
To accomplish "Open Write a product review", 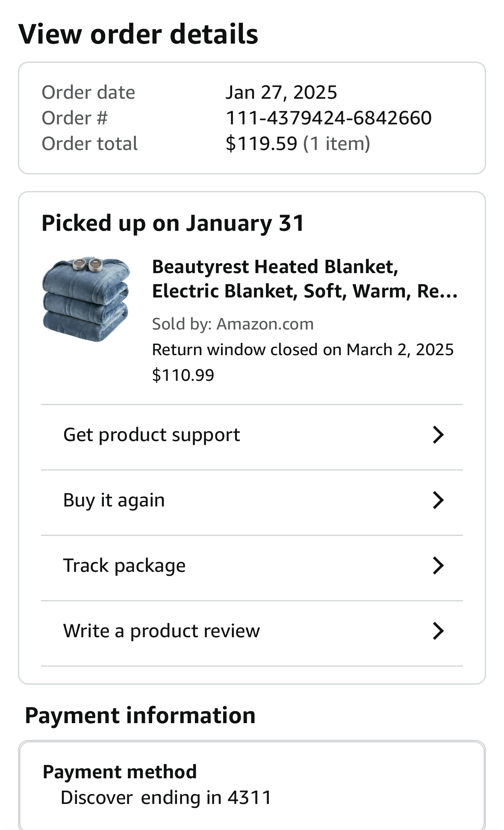I will coord(252,631).
